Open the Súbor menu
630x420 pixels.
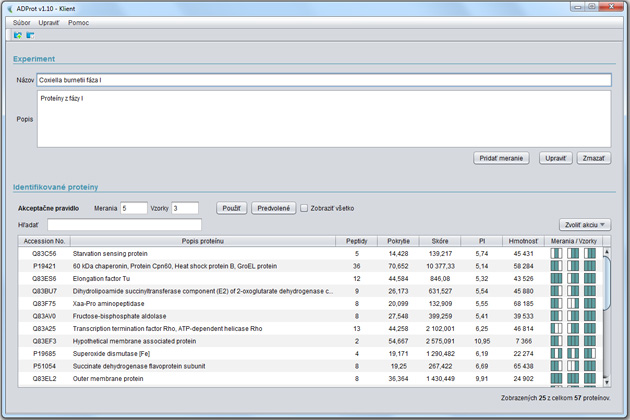click(x=21, y=22)
